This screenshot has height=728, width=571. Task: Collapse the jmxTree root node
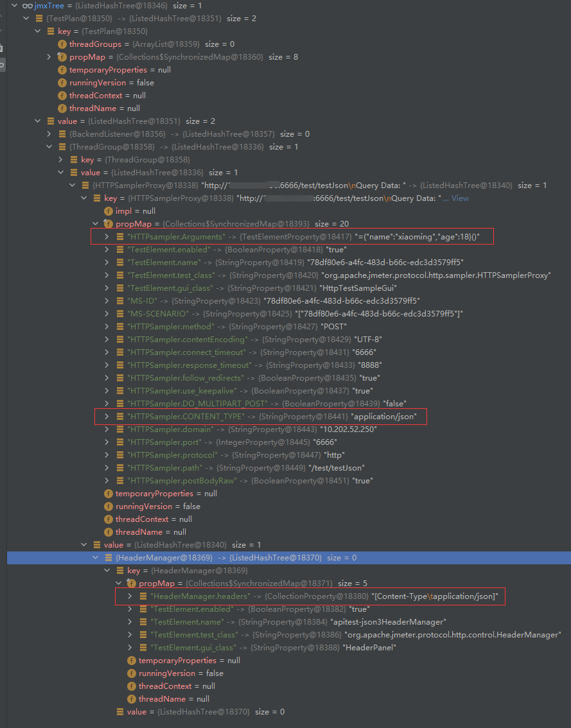point(14,6)
